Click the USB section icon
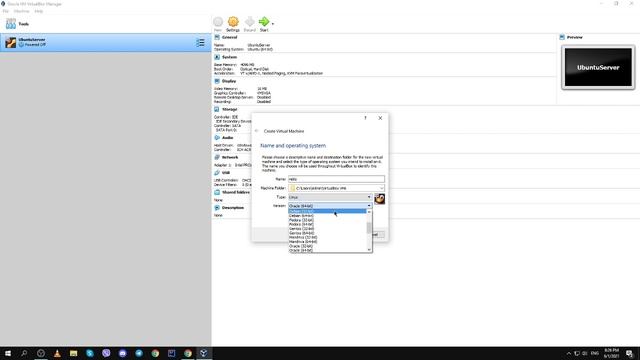Image resolution: width=640 pixels, height=360 pixels. [217, 173]
